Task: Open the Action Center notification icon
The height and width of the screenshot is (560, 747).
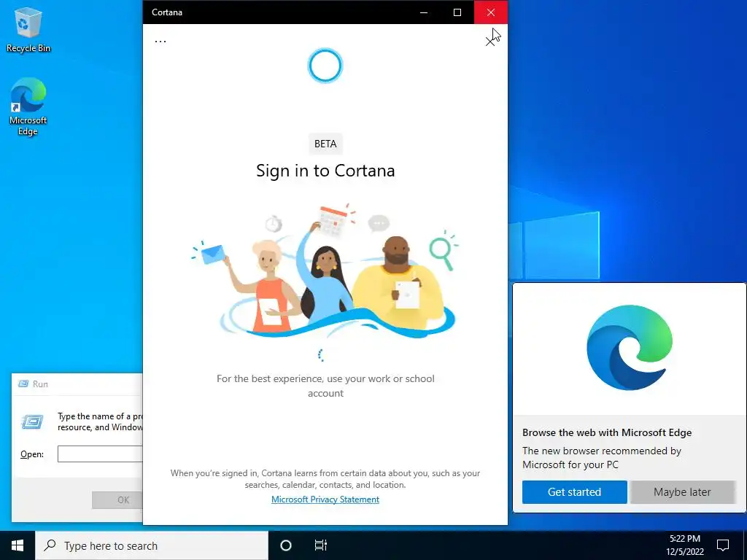Action: click(x=723, y=545)
